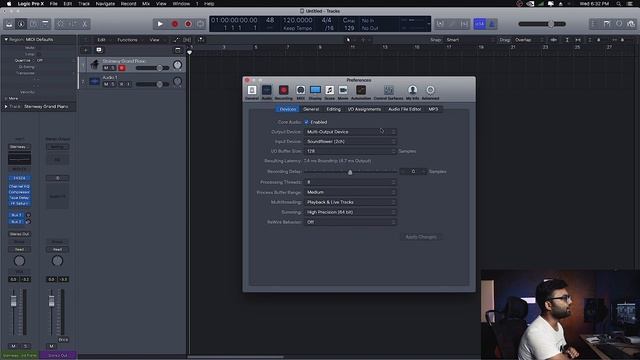Open the Navigate menu in menu bar
The height and width of the screenshot is (360, 640).
click(105, 4)
